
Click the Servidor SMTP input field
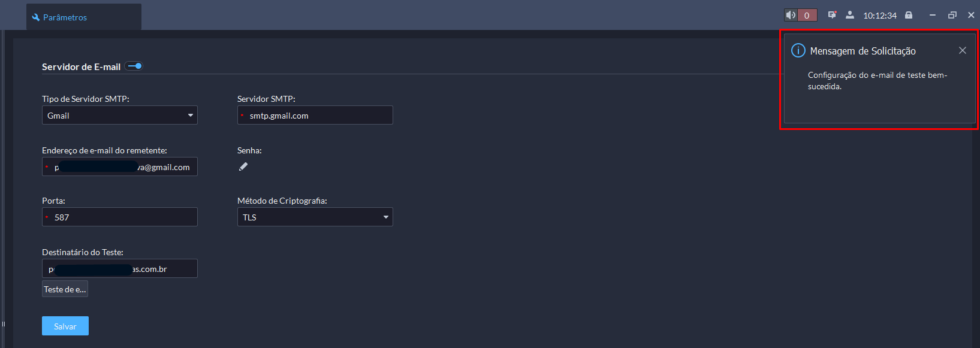tap(315, 115)
